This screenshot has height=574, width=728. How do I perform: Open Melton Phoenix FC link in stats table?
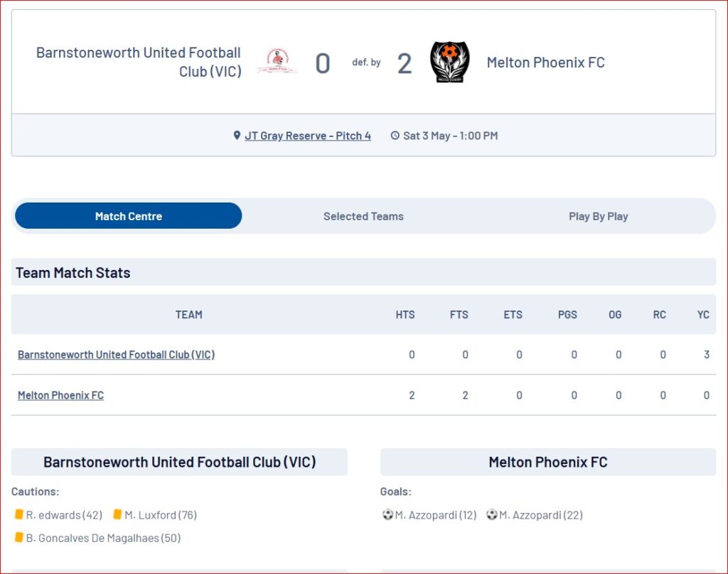pos(61,396)
